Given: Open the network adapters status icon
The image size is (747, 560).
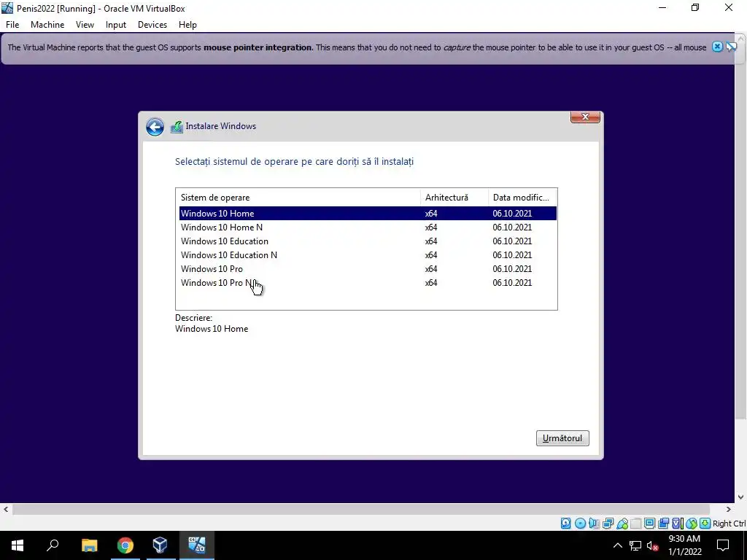Looking at the screenshot, I should click(608, 524).
